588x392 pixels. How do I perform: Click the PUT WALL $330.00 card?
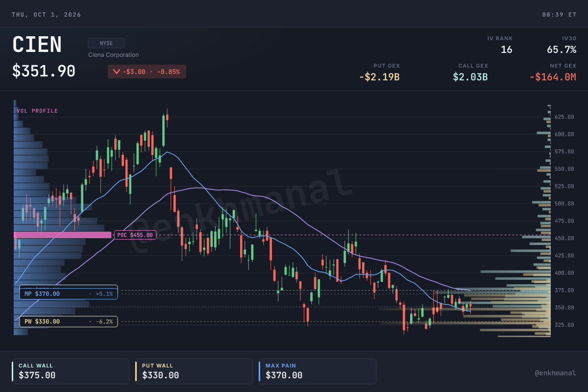(194, 371)
